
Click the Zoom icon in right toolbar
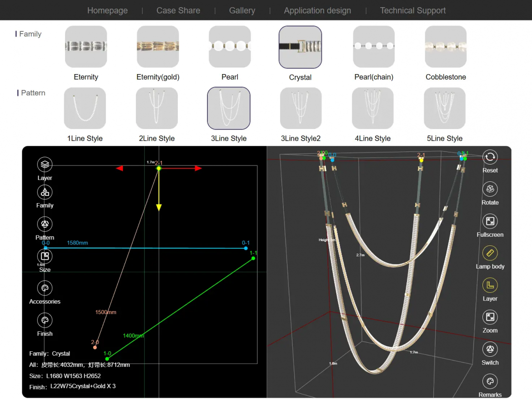[x=490, y=317]
